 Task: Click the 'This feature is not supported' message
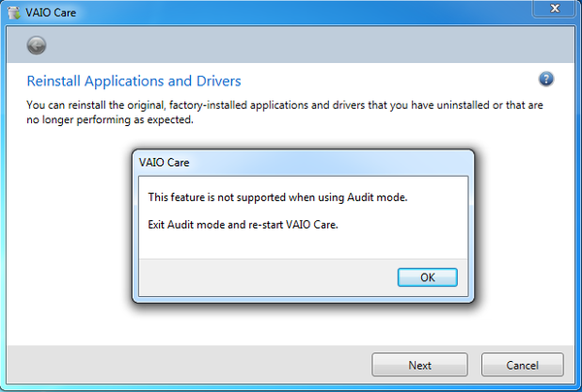276,197
